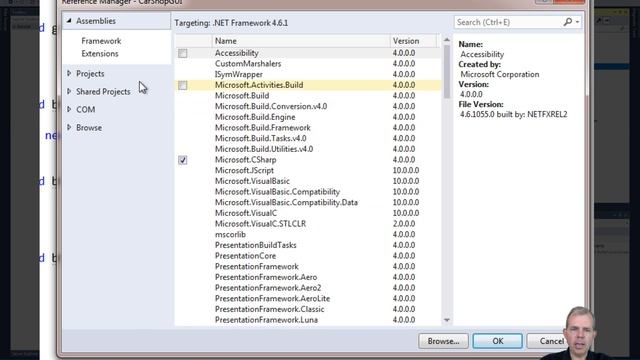Select Microsoft.Build.Framework row

pyautogui.click(x=308, y=128)
